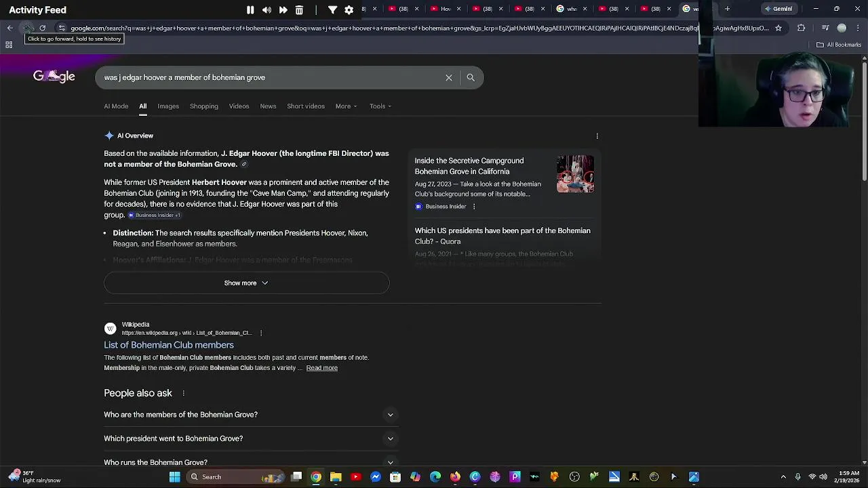Click link icon after 'Bohemian Grove.' sentence
This screenshot has width=868, height=488.
pyautogui.click(x=244, y=164)
